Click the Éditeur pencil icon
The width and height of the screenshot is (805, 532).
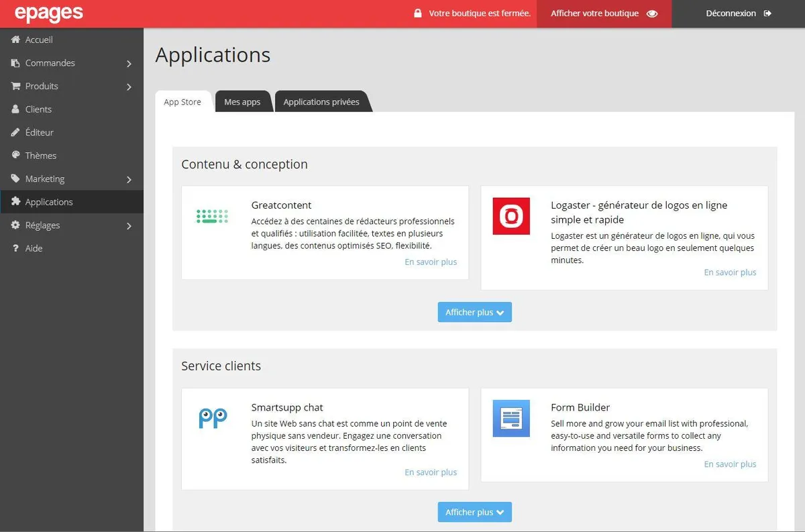coord(15,132)
